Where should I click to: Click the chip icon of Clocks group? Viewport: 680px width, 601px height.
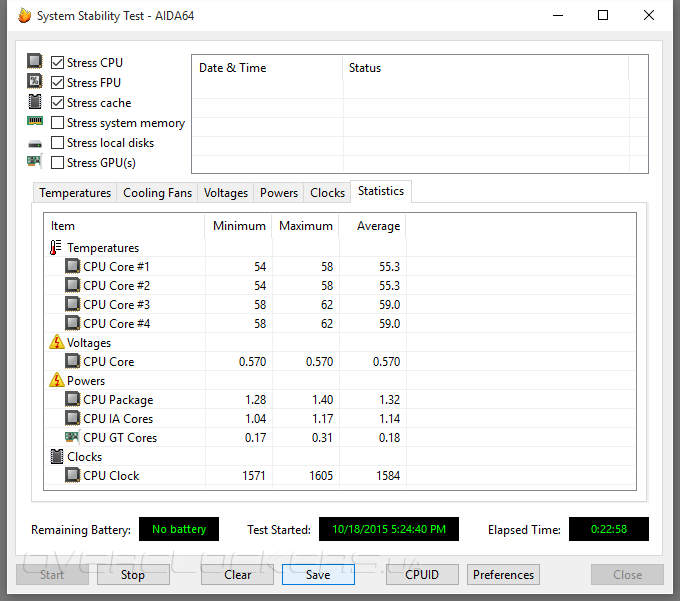57,457
